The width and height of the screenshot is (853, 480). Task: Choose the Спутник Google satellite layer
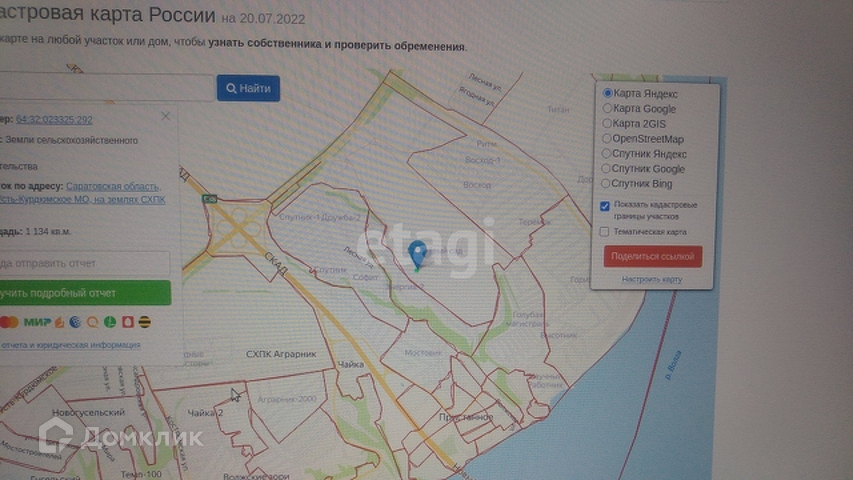(x=605, y=169)
